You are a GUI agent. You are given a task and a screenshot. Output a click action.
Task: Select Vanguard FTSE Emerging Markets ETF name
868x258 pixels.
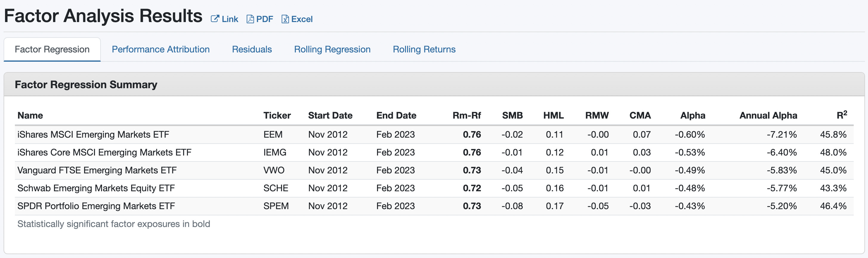click(x=97, y=170)
